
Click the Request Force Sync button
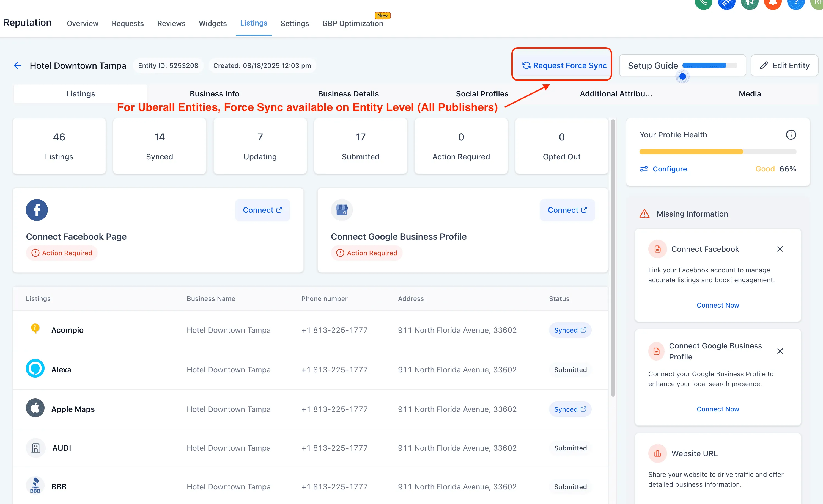(564, 65)
